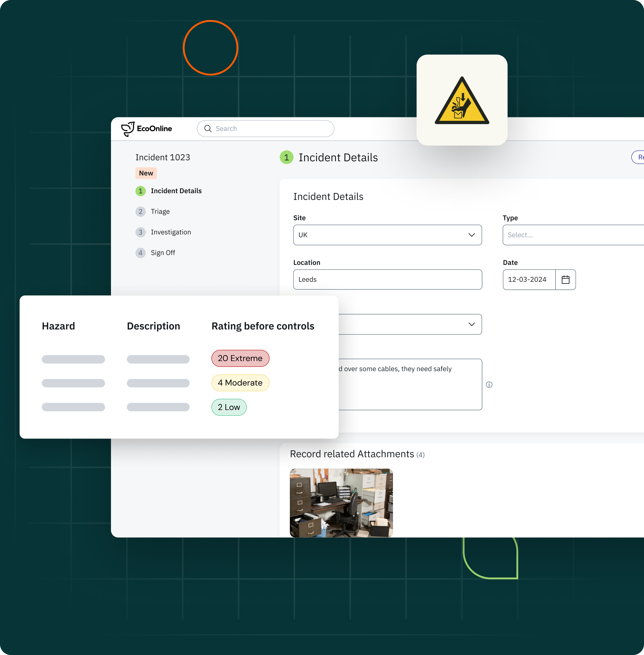Select the Triage step in the sidebar
Viewport: 644px width, 655px height.
pyautogui.click(x=160, y=211)
